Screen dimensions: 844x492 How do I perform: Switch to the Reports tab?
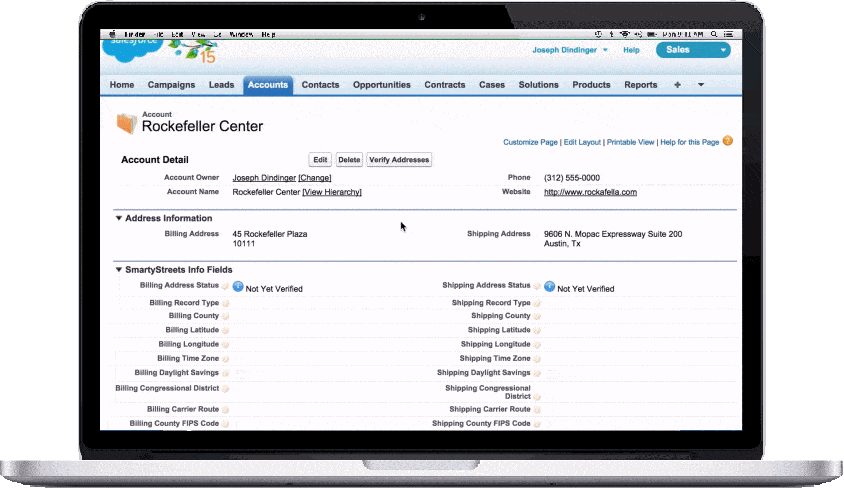pyautogui.click(x=641, y=85)
